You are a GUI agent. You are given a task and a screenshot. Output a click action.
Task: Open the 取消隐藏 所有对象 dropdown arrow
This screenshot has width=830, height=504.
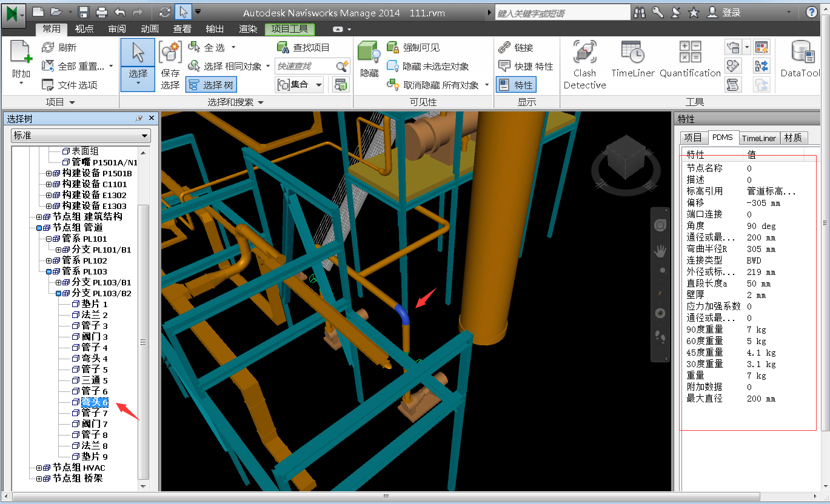(487, 85)
